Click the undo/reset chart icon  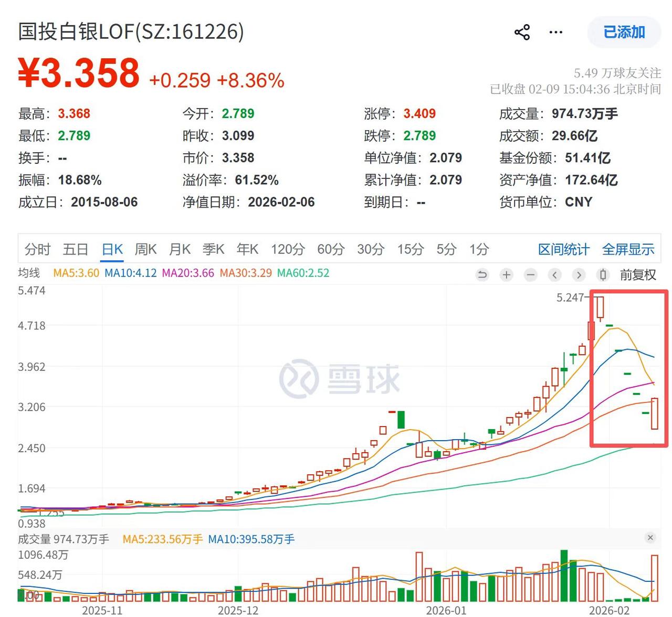[482, 274]
